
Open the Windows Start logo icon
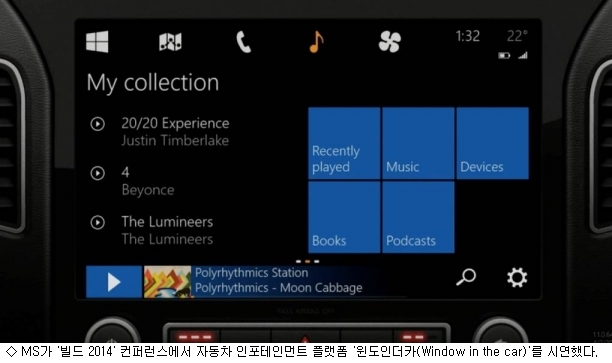(x=97, y=41)
